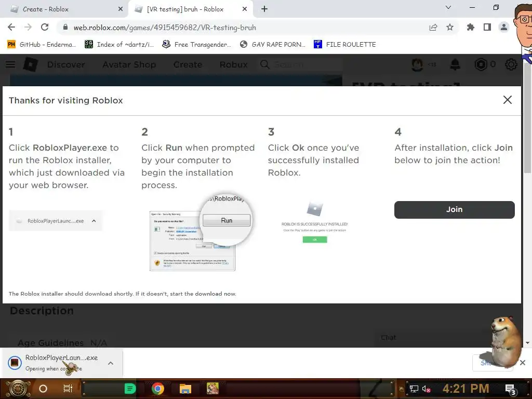
Task: Click the RobloxPlayerLauncher.exe sample image
Action: 56,221
